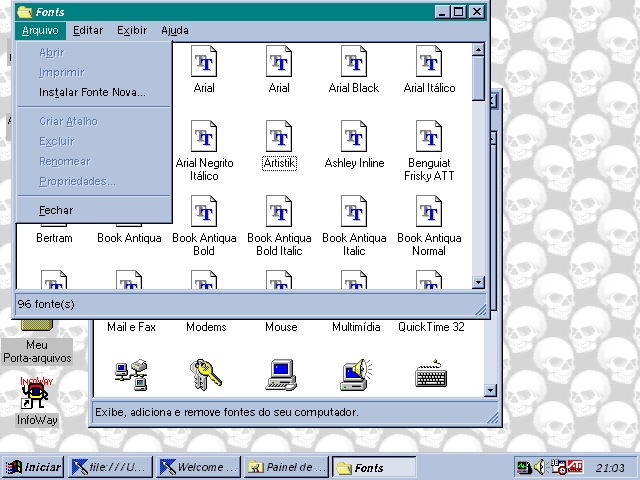The image size is (640, 480).
Task: Click the Mail e Fax label
Action: [131, 327]
